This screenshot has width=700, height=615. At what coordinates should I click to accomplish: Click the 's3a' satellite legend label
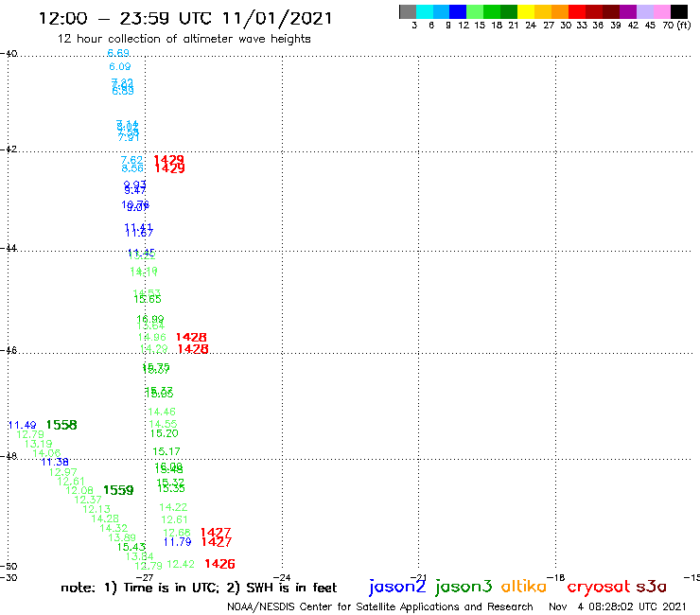pyautogui.click(x=651, y=587)
